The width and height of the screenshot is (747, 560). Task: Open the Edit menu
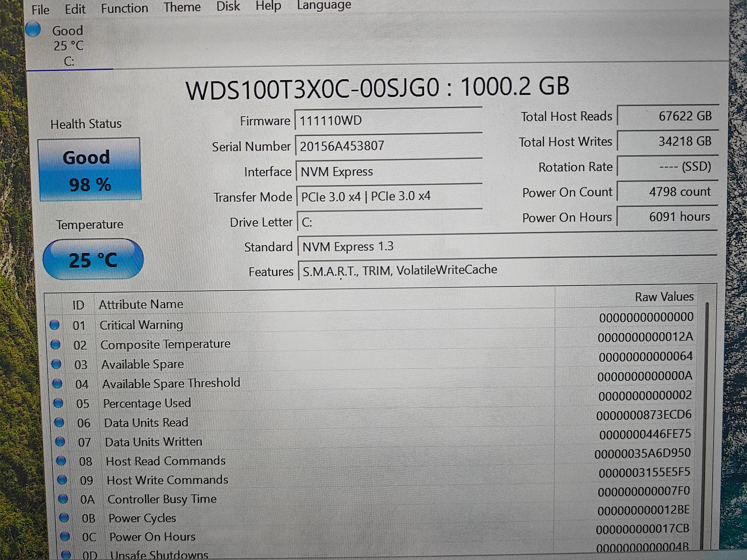[75, 9]
